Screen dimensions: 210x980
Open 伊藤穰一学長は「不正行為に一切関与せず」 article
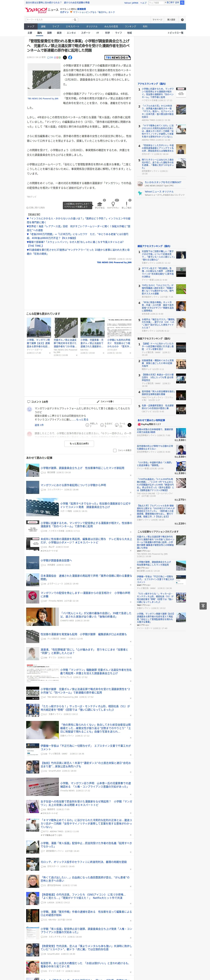[85, 747]
